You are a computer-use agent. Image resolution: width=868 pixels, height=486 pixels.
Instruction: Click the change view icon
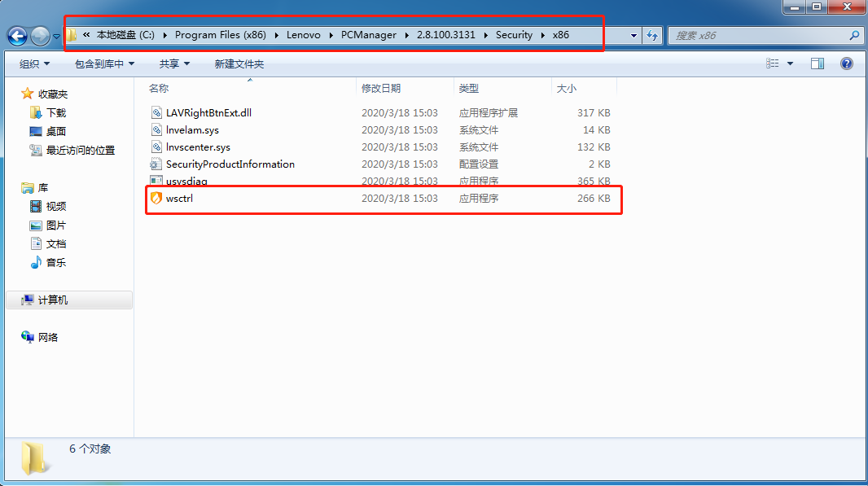click(772, 63)
